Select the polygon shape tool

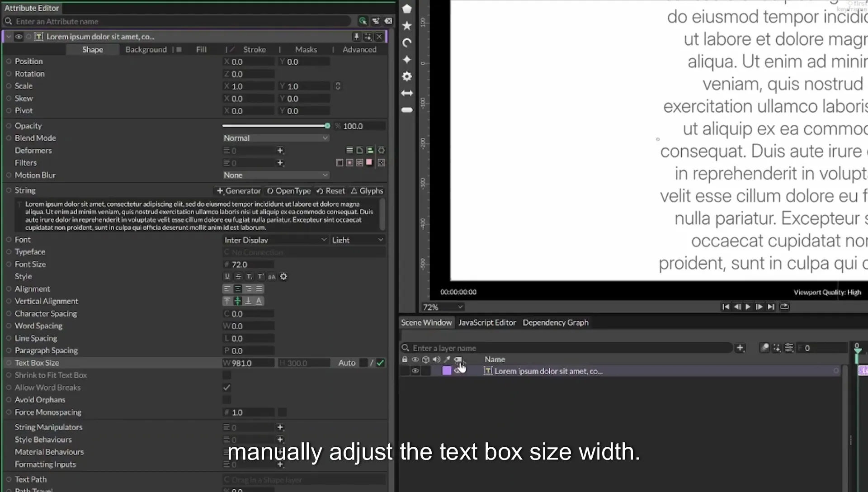tap(407, 9)
